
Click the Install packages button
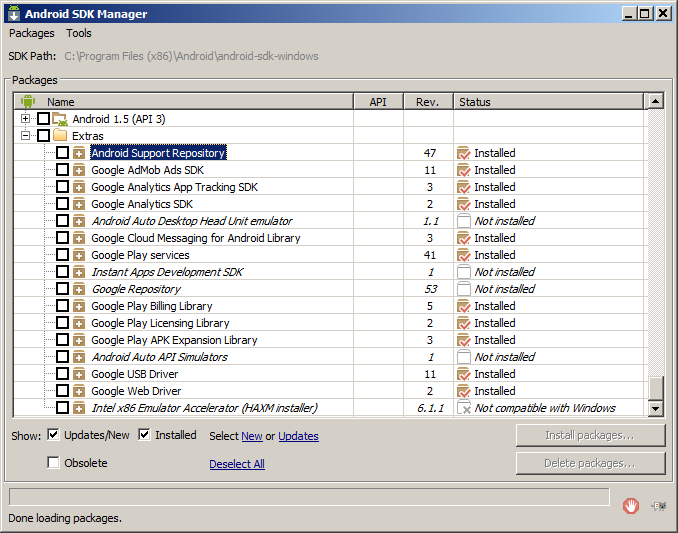pos(590,435)
